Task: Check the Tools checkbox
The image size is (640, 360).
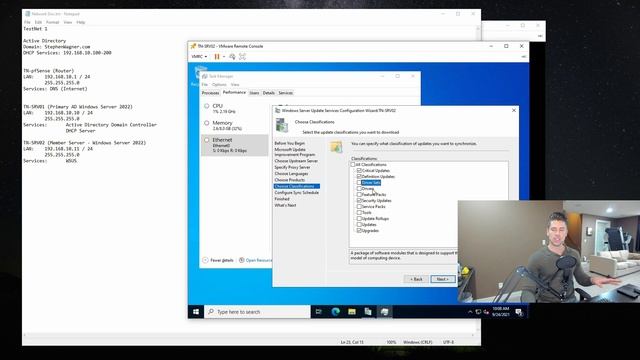Action: click(359, 213)
